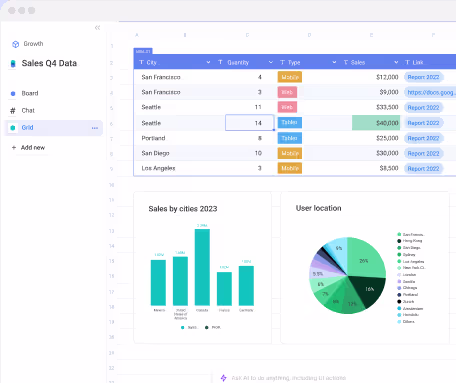Click the Ask AI input field
This screenshot has width=456, height=383.
(x=288, y=378)
